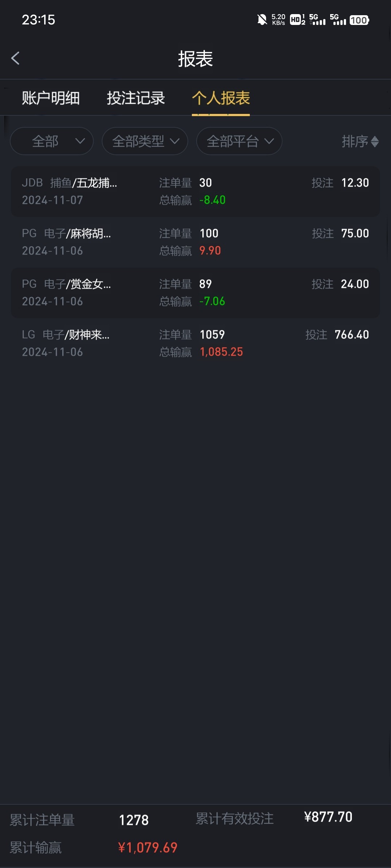This screenshot has height=868, width=391.
Task: Open the PG 赏金女 record row
Action: tap(195, 293)
